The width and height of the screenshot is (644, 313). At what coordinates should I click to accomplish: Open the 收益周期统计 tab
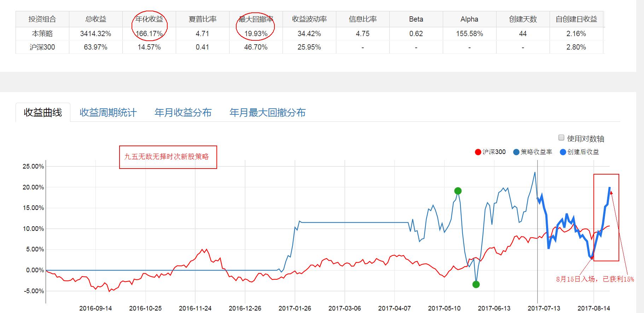point(108,113)
